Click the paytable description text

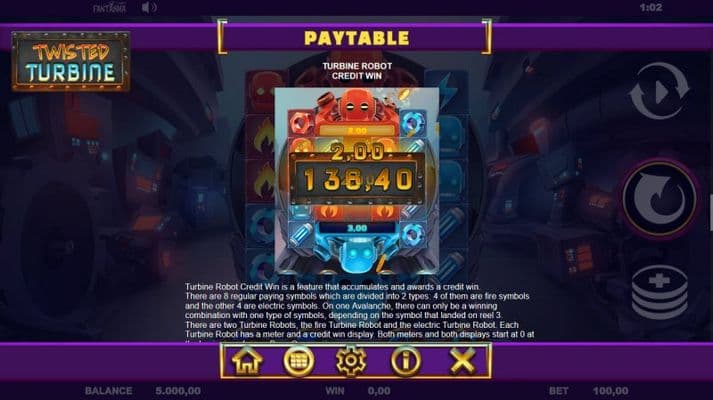(359, 311)
